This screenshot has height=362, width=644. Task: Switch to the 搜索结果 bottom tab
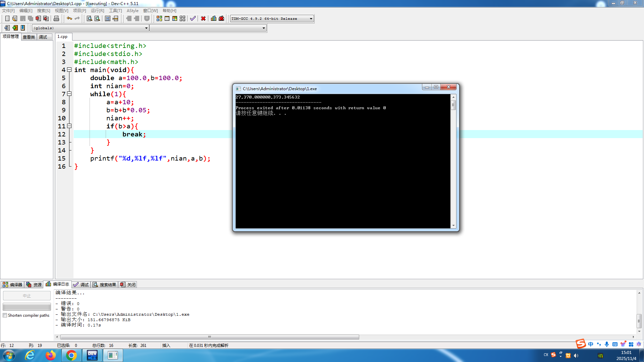pos(105,285)
